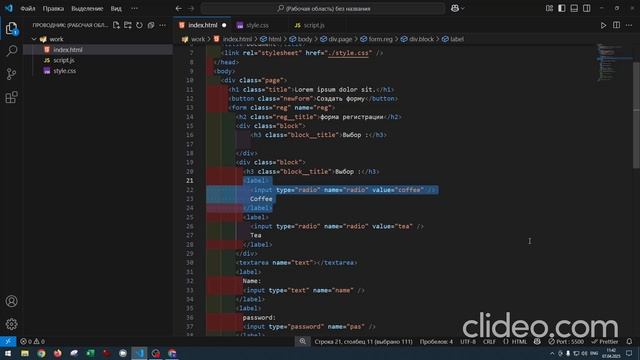Click the Port : 5500 Live Server entry
Viewport: 640px width, 360px height.
click(x=566, y=341)
